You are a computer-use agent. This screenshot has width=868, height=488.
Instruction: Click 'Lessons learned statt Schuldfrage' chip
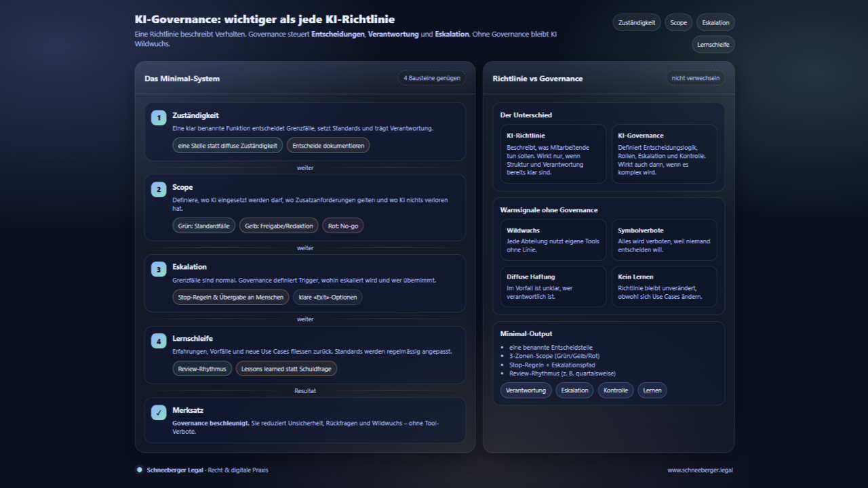click(286, 369)
